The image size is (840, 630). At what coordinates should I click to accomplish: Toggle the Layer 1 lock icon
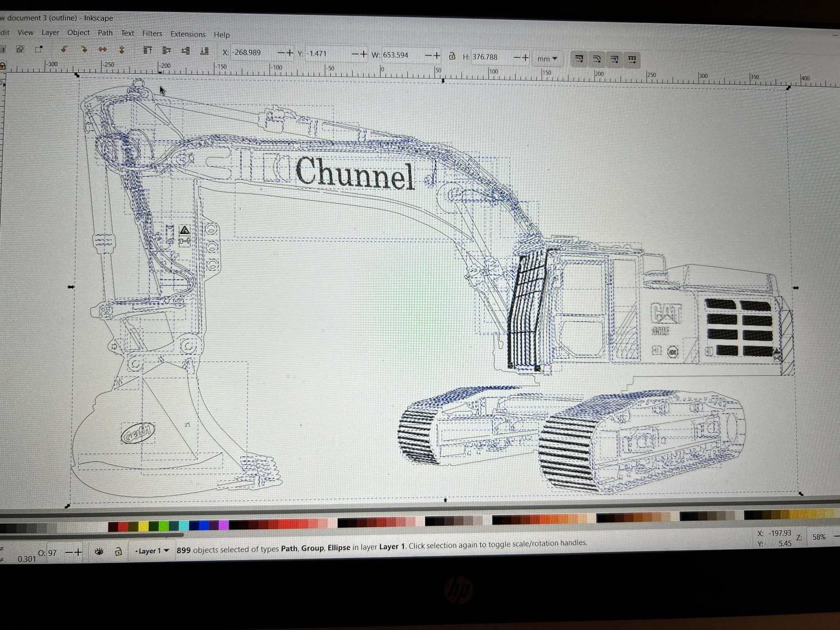pyautogui.click(x=119, y=551)
